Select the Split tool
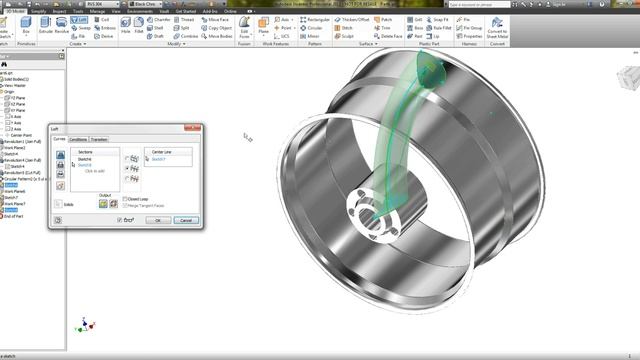Screen dimensions: 640x360 (x=181, y=28)
